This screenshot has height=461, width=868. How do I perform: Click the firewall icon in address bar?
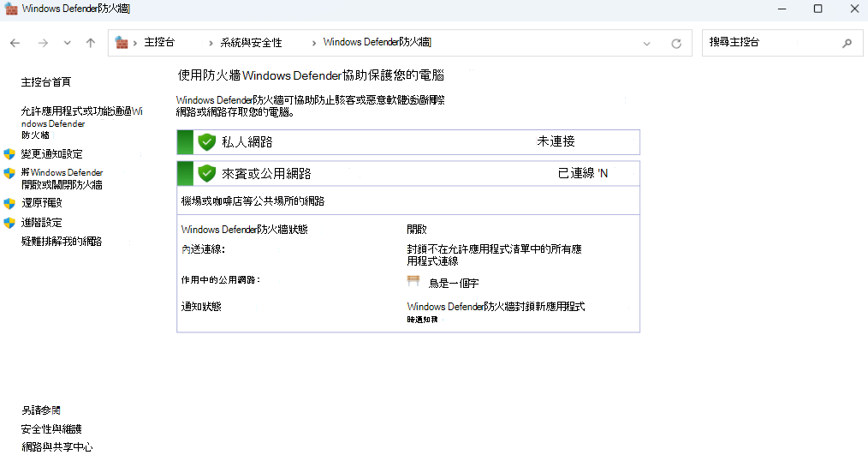[122, 43]
